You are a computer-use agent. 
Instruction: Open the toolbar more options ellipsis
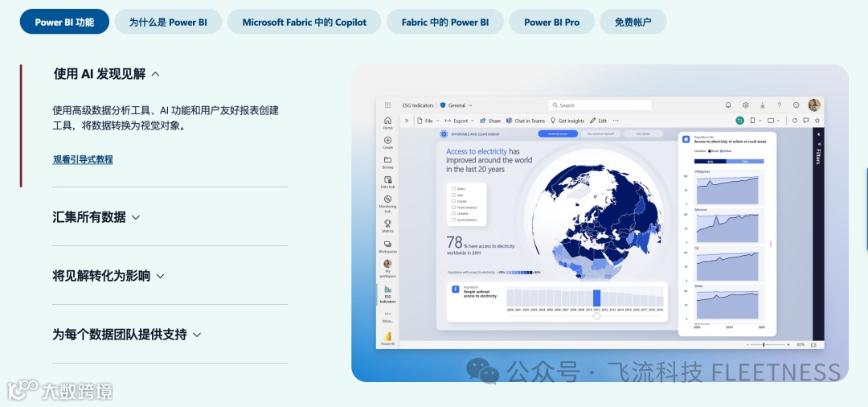(x=616, y=121)
